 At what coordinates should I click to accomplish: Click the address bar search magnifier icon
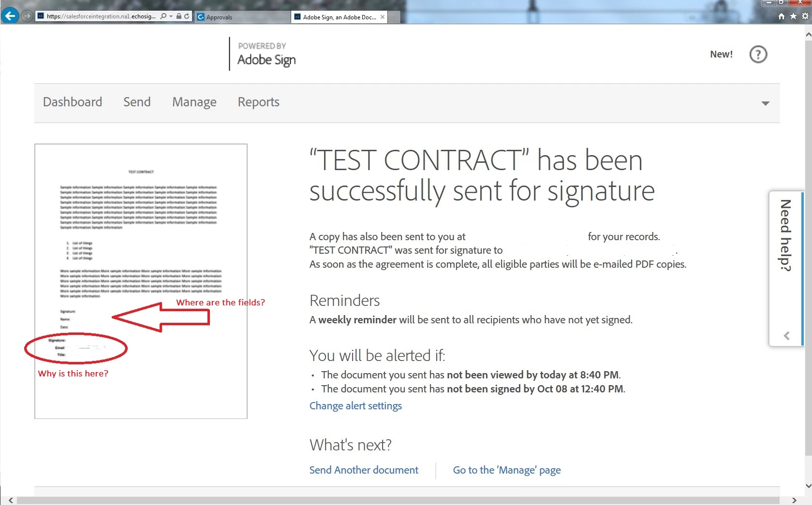163,16
